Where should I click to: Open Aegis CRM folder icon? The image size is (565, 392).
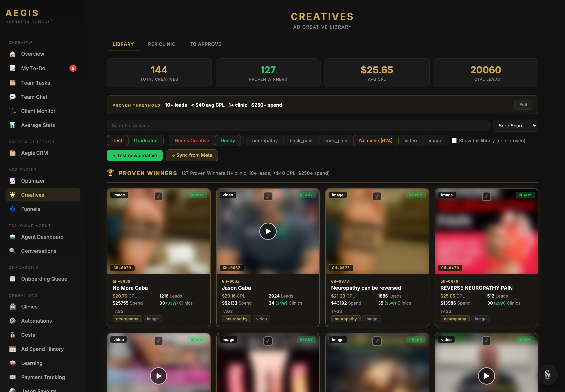tap(13, 153)
